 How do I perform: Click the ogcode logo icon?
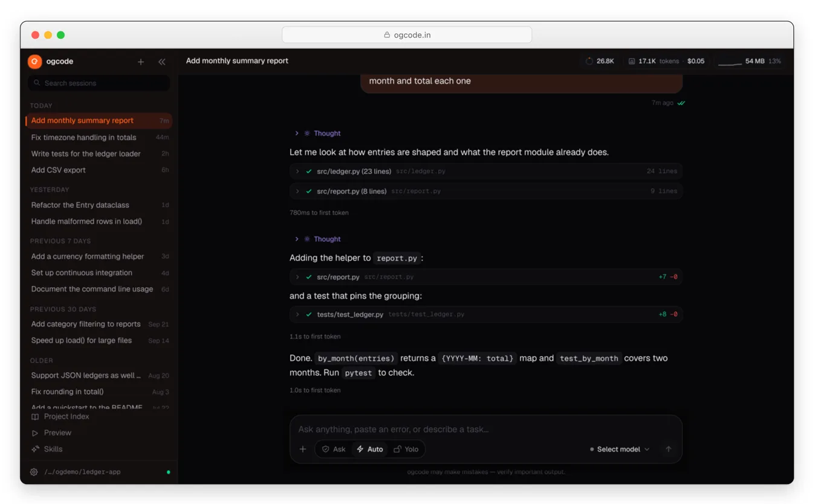pos(34,61)
